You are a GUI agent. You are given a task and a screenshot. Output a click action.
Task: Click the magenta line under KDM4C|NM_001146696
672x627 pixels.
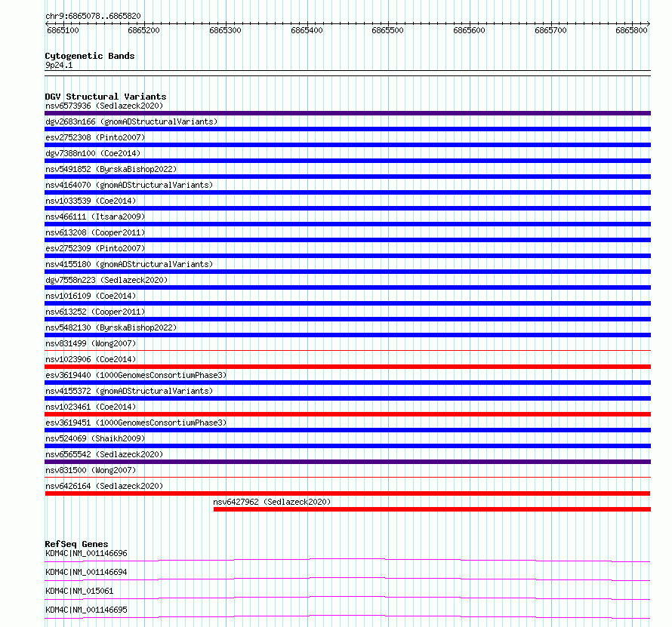(x=347, y=560)
